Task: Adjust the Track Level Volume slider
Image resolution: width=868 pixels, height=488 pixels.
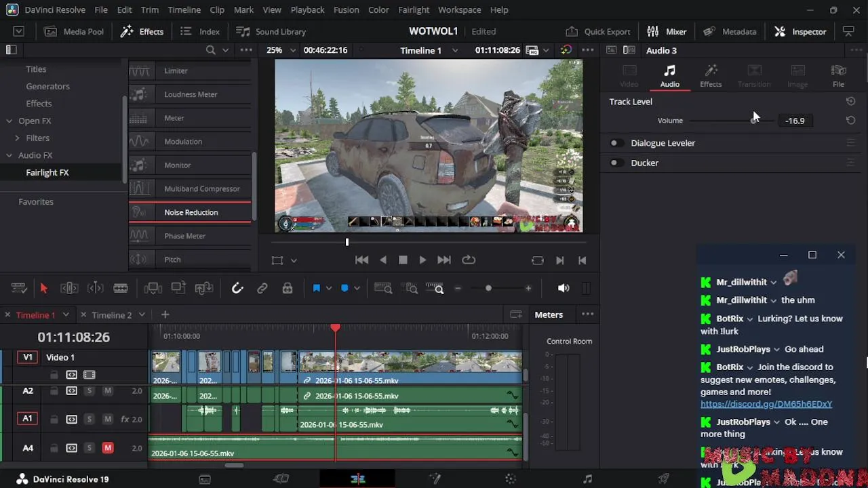Action: coord(753,121)
